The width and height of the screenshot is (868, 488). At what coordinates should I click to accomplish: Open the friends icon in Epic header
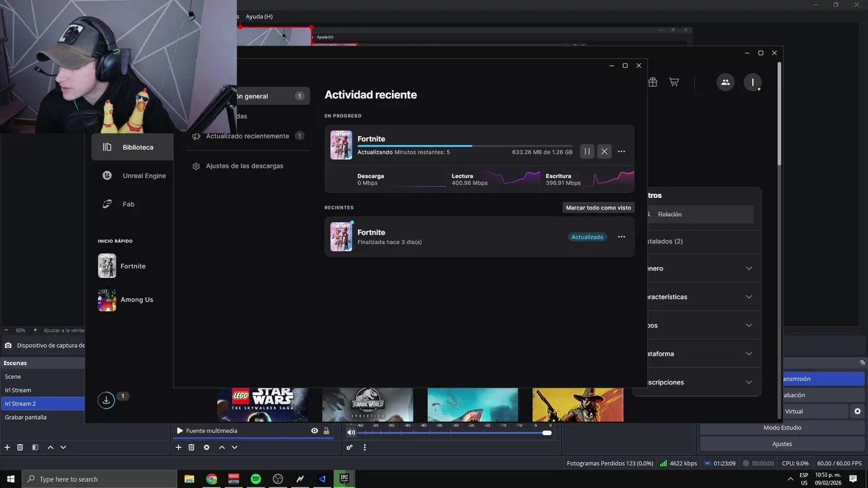[x=725, y=82]
